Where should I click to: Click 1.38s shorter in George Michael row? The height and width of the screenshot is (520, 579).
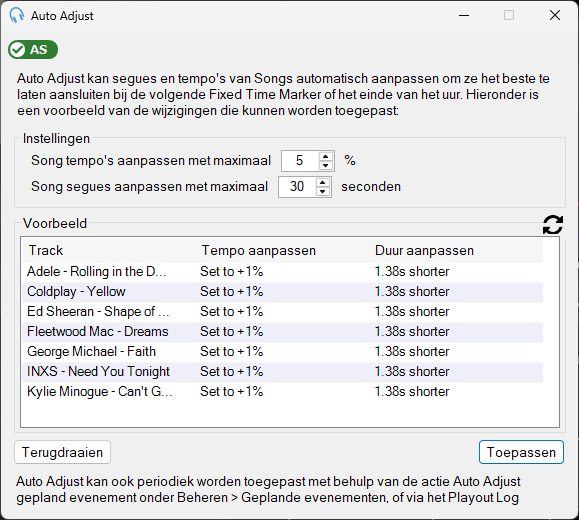pos(412,352)
